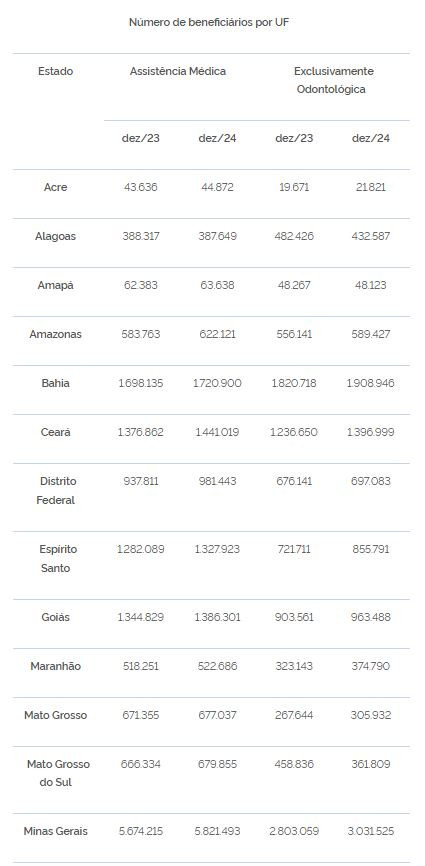
Task: Click Maranhão value 374.790
Action: pos(371,667)
